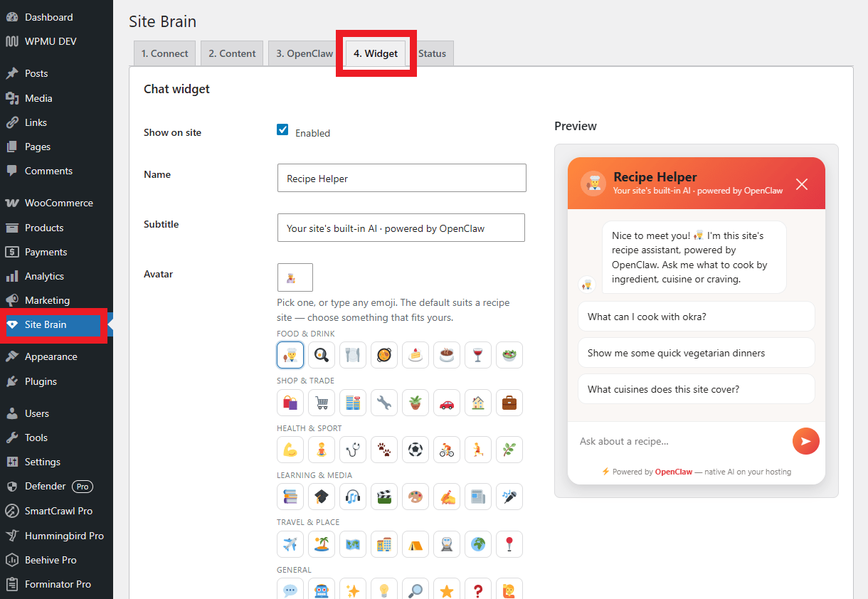
Task: Select the soccer ball avatar
Action: coord(416,450)
